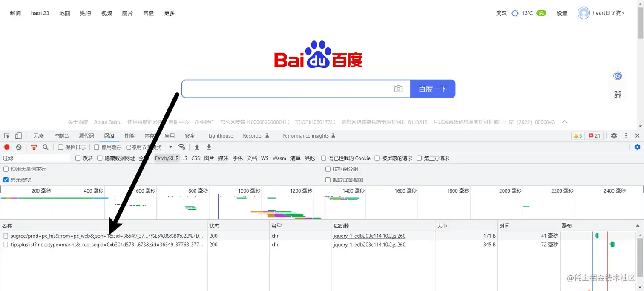Filter requests by JS type
The height and width of the screenshot is (291, 644).
(185, 158)
